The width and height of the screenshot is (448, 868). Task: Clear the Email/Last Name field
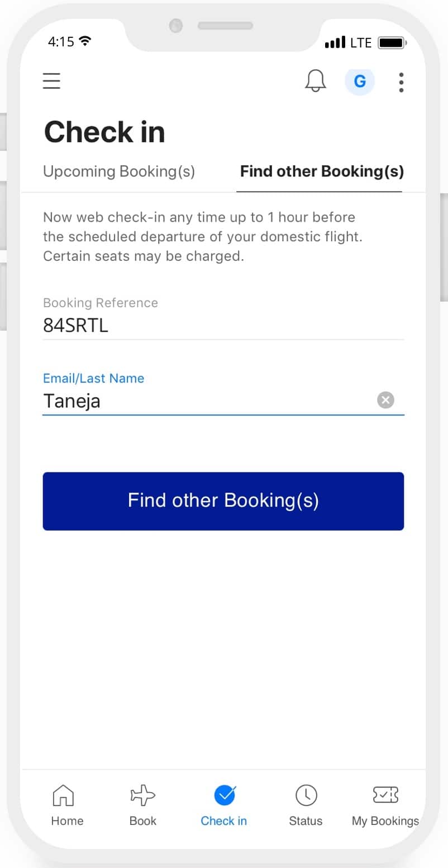385,400
